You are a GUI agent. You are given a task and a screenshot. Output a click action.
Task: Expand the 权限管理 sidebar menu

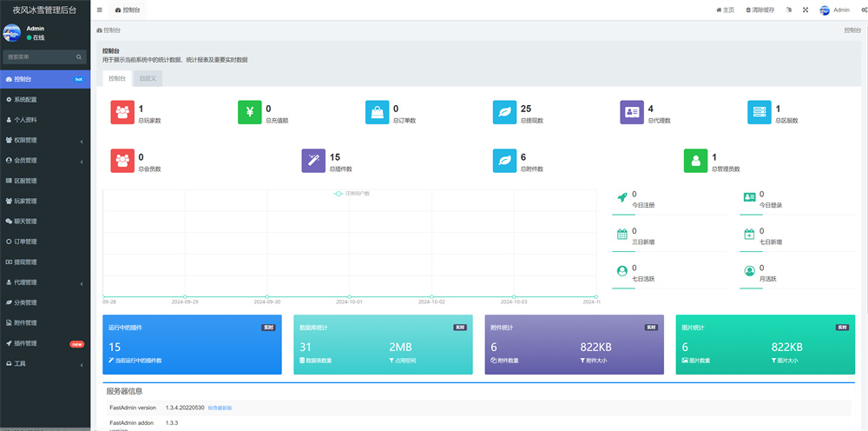point(45,140)
